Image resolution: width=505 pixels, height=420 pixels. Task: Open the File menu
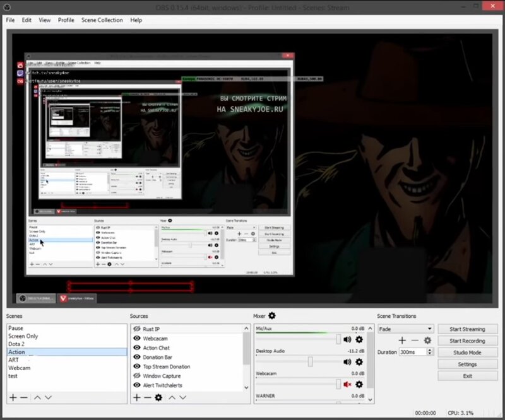pos(10,20)
